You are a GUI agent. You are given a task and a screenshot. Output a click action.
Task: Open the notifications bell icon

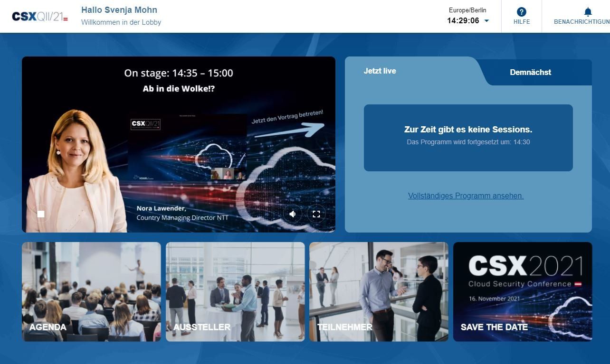588,12
